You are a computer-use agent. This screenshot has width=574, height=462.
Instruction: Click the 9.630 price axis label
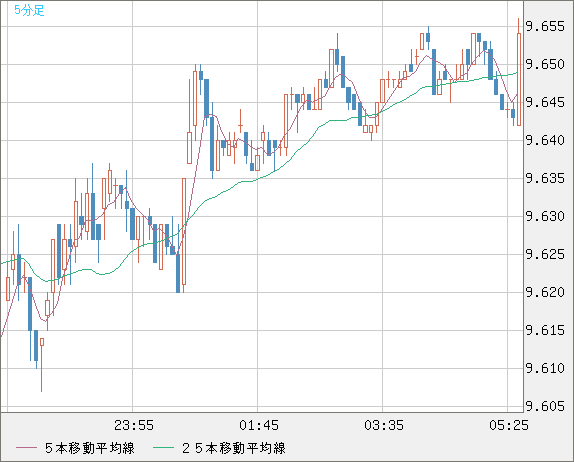coord(545,216)
